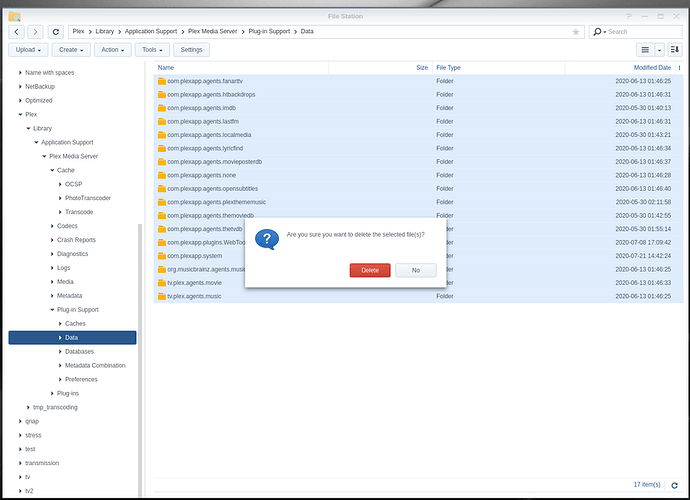The height and width of the screenshot is (500, 690).
Task: Click the tree panel vertical scrollbar
Action: tap(140, 360)
